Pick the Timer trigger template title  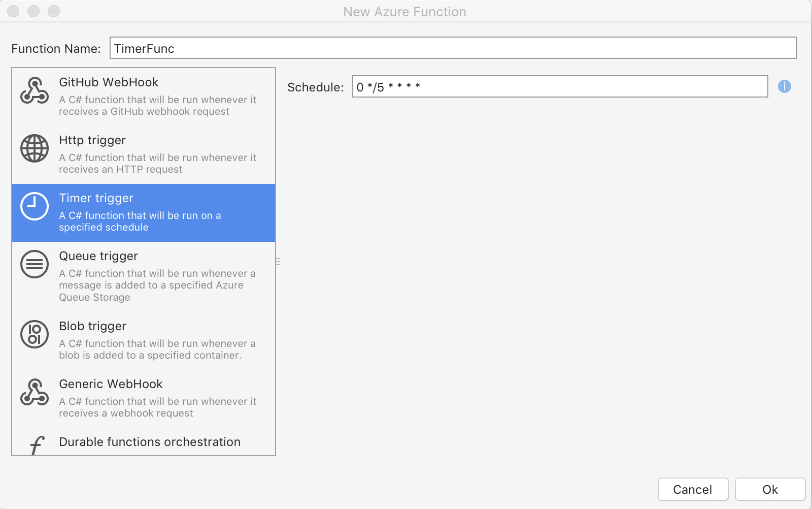(96, 198)
